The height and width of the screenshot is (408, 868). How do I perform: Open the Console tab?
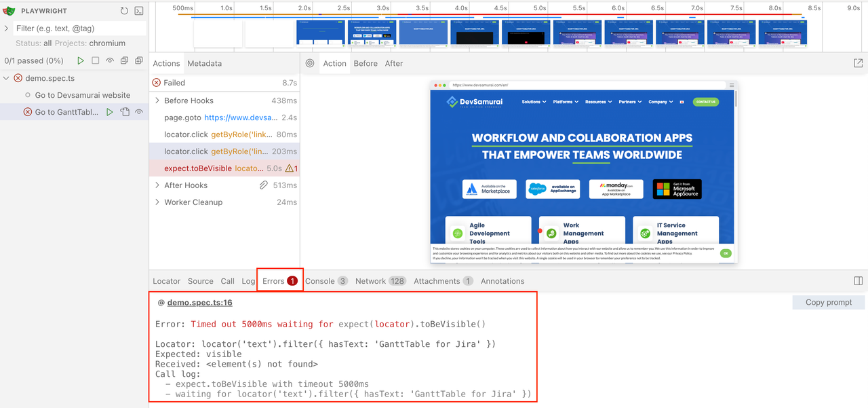coord(326,281)
